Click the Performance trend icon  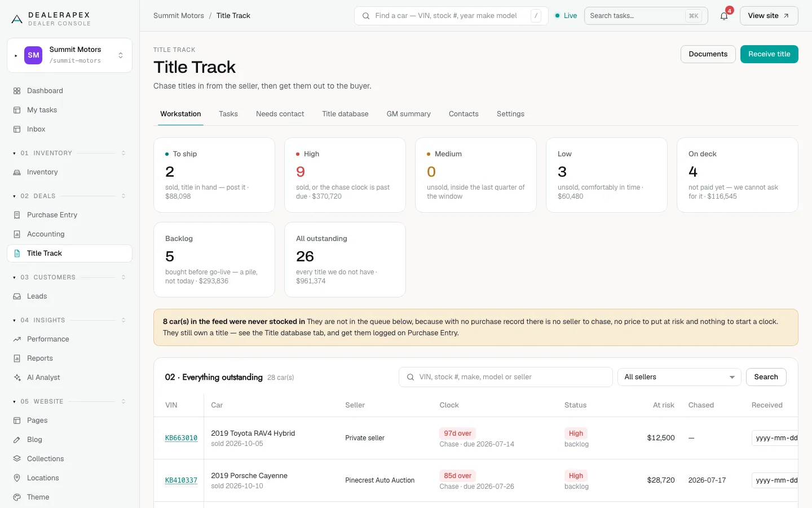tap(17, 339)
